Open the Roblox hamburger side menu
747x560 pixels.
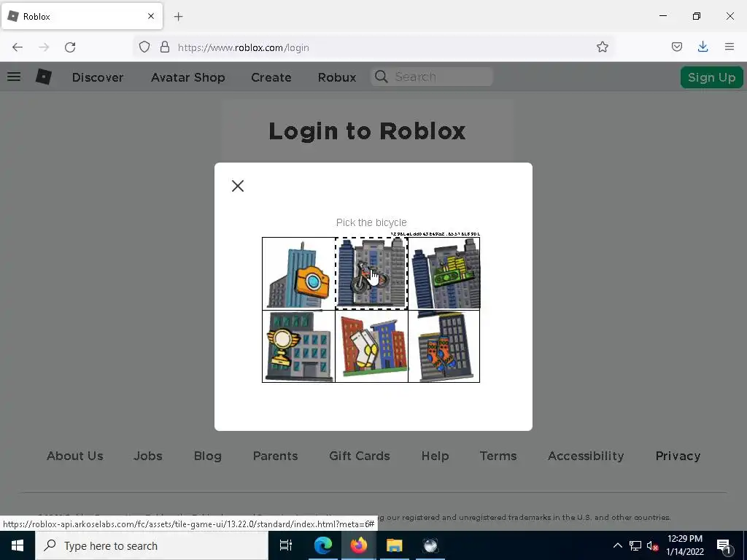coord(14,77)
